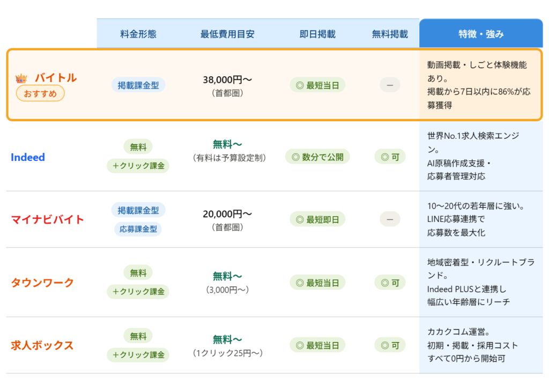Click the (3,000円〜) note
Image resolution: width=549 pixels, height=392 pixels.
coord(227,290)
